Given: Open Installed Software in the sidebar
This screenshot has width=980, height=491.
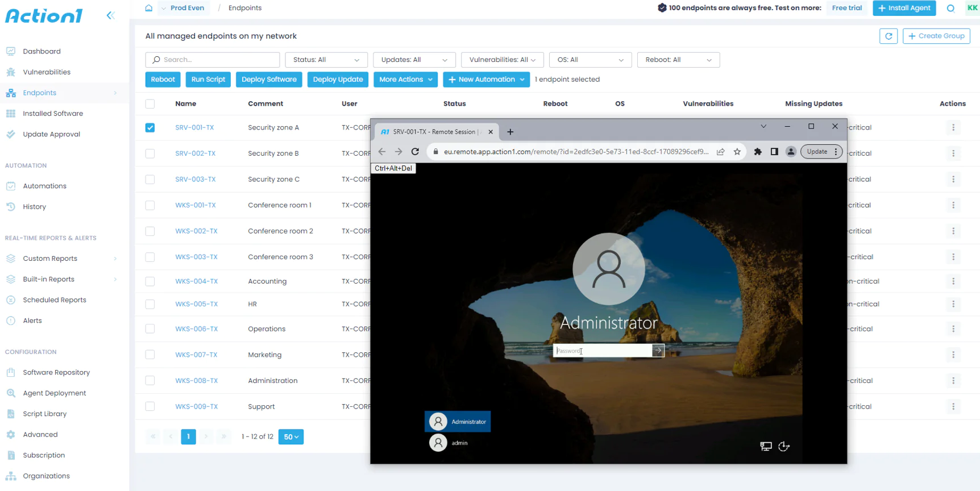Looking at the screenshot, I should point(53,114).
